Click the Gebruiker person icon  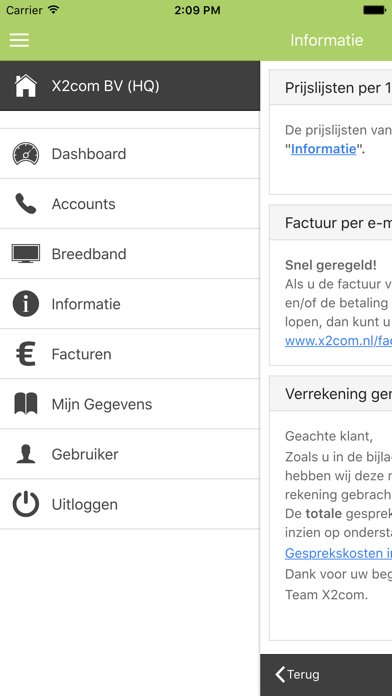[26, 454]
